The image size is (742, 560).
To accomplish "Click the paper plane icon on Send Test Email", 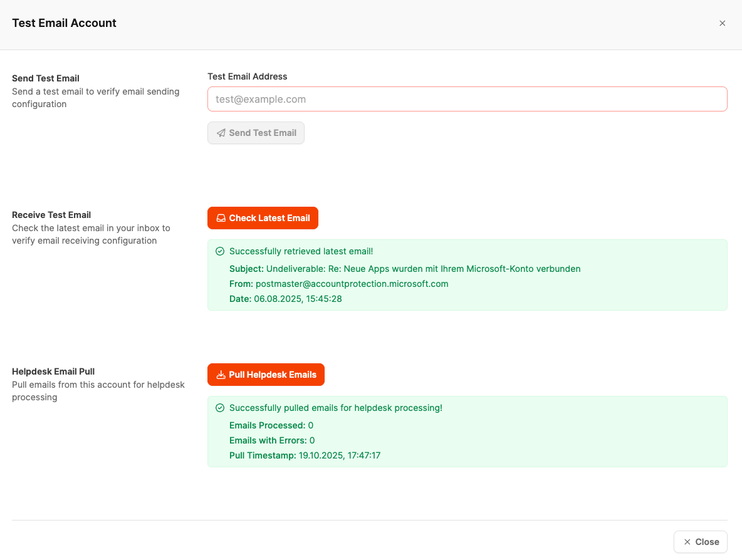I will tap(221, 133).
